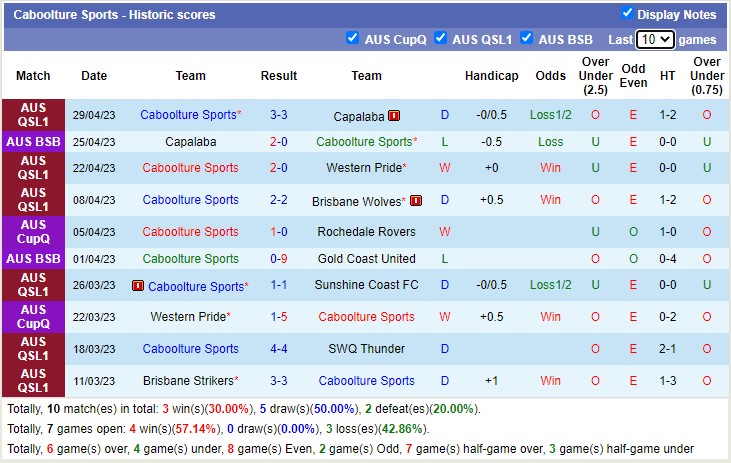Image resolution: width=731 pixels, height=463 pixels.
Task: Open 1-5 result on 22/03/23
Action: [279, 317]
